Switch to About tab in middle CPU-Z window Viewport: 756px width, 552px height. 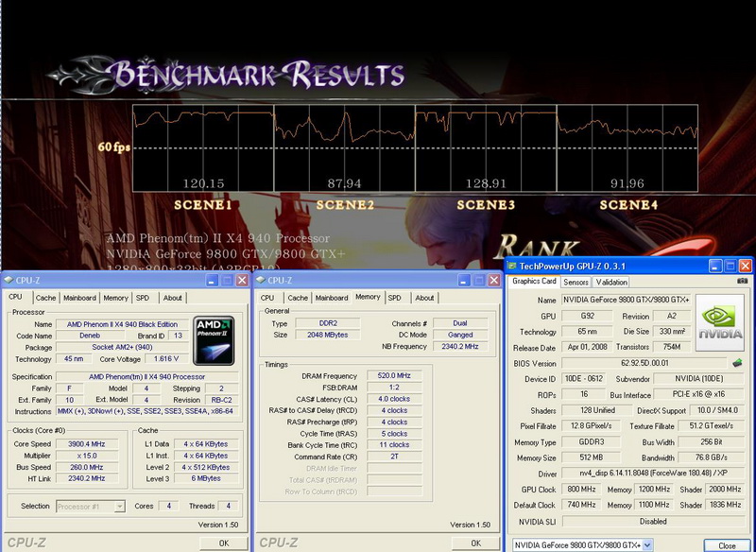pyautogui.click(x=424, y=298)
